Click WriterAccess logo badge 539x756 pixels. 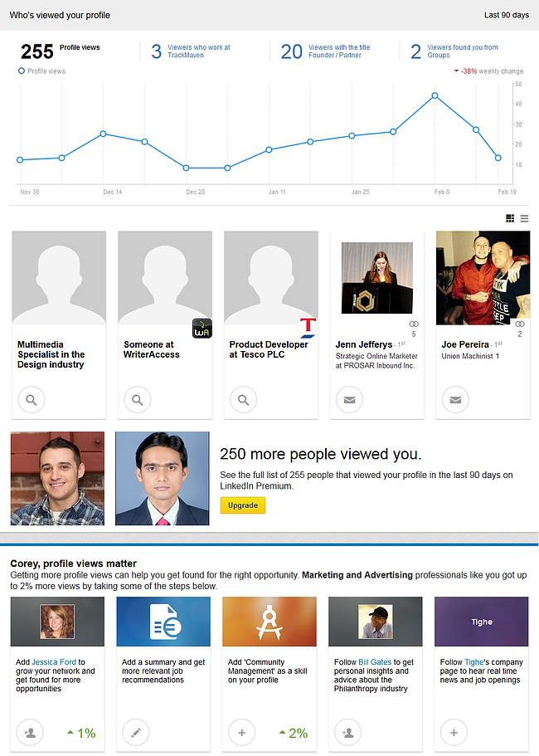[202, 329]
